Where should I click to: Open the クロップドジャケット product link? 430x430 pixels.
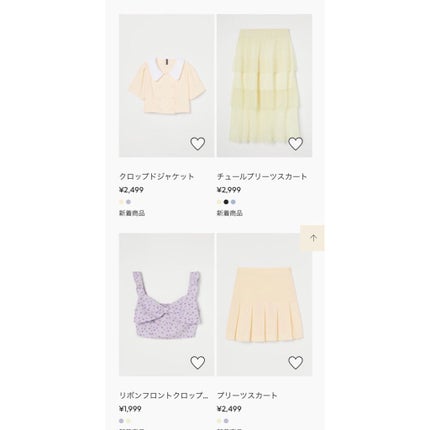point(156,176)
